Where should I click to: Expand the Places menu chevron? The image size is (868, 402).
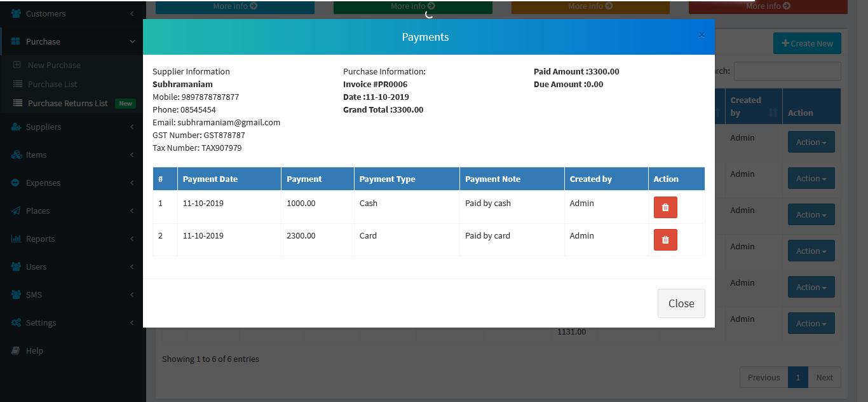click(x=132, y=211)
